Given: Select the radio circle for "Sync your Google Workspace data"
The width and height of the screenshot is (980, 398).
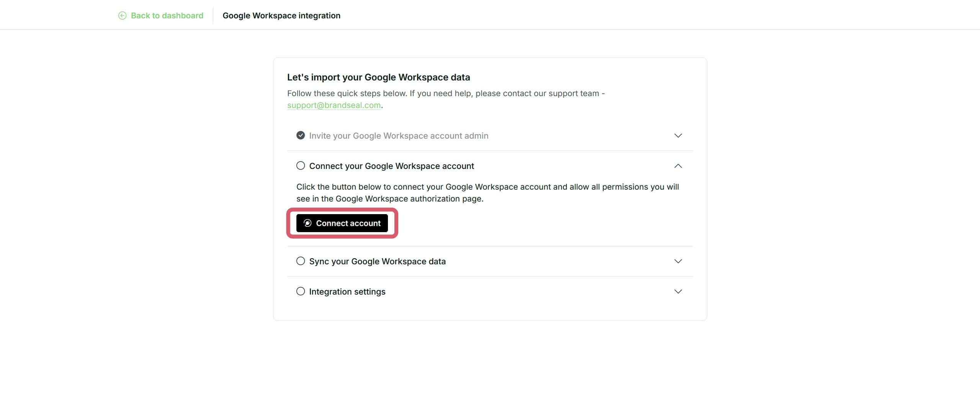Looking at the screenshot, I should [x=300, y=261].
